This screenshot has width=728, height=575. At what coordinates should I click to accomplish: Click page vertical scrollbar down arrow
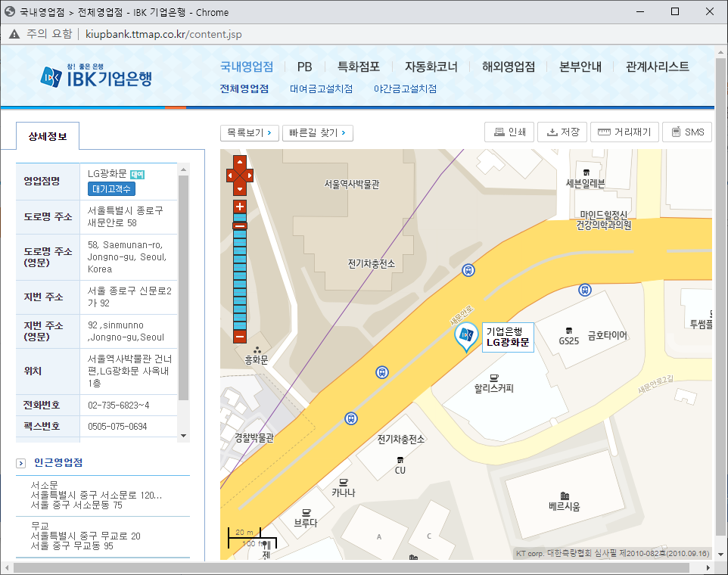coord(720,554)
